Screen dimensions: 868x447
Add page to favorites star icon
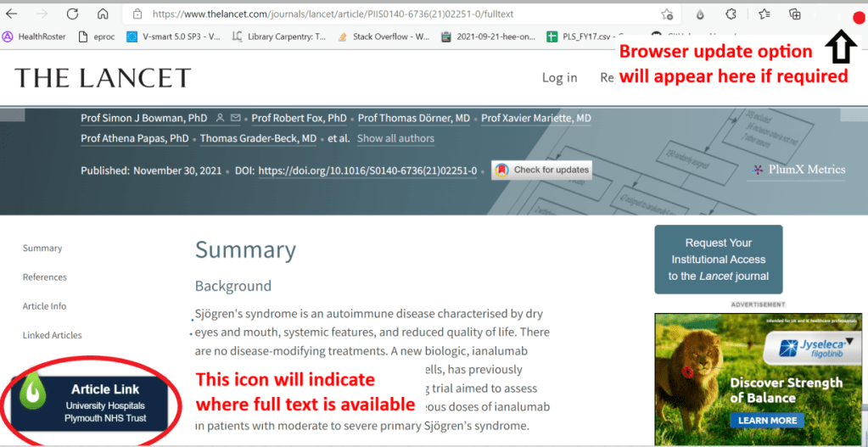(667, 14)
